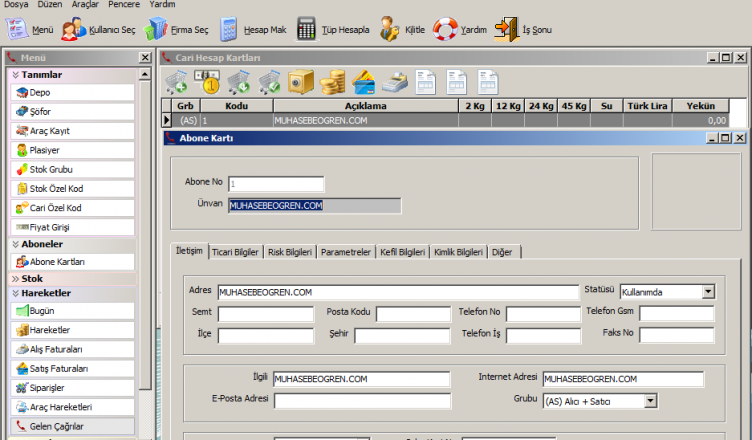The image size is (752, 440).
Task: Open Stok Grubu entry
Action: tap(72, 169)
